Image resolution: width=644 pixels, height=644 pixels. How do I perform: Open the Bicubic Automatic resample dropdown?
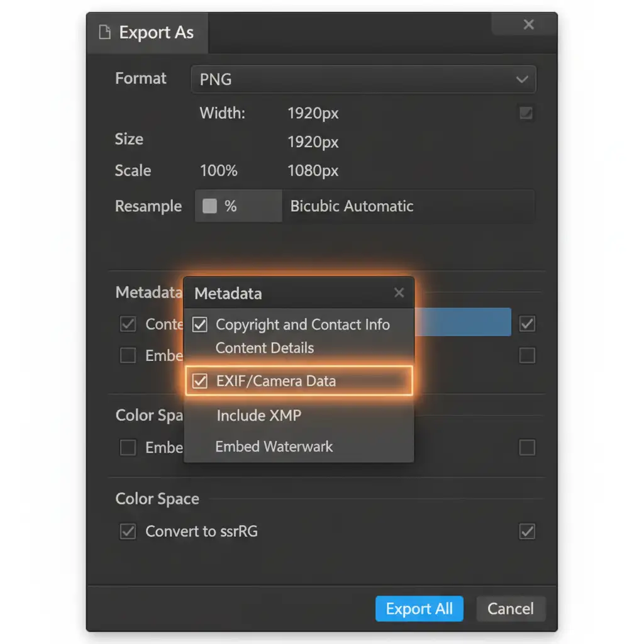(x=408, y=206)
